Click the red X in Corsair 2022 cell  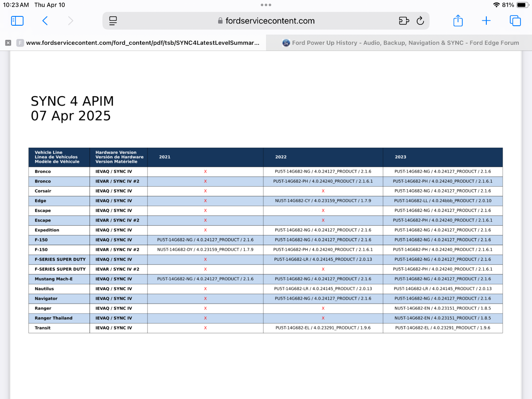pyautogui.click(x=323, y=191)
